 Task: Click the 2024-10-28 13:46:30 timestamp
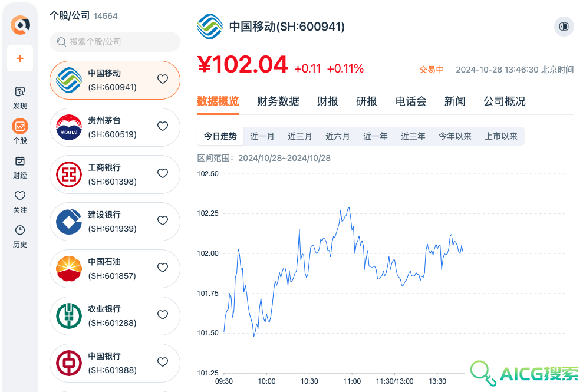(x=515, y=70)
